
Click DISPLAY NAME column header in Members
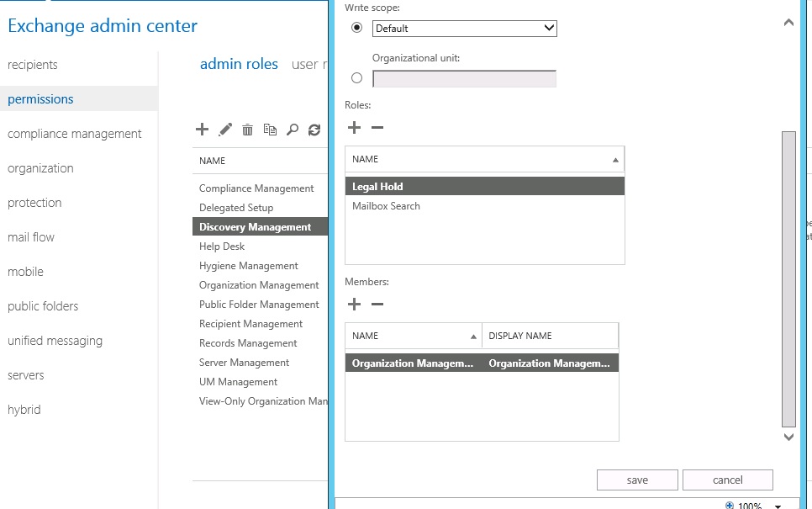click(550, 336)
